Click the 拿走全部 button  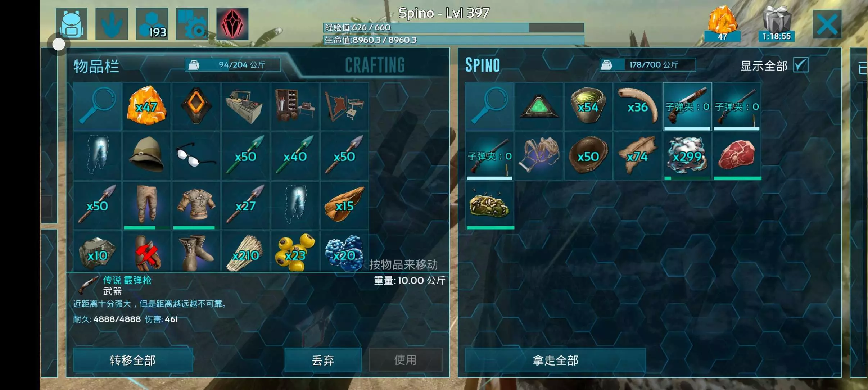pos(555,360)
